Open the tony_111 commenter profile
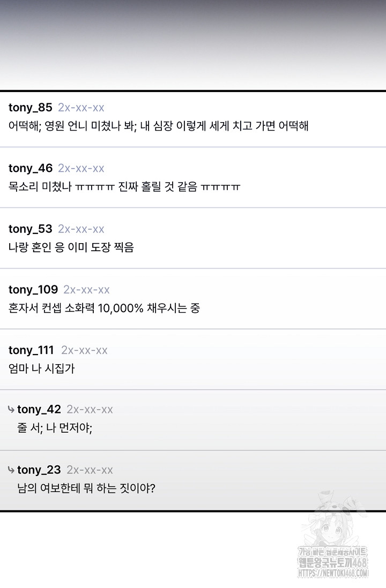 point(32,350)
